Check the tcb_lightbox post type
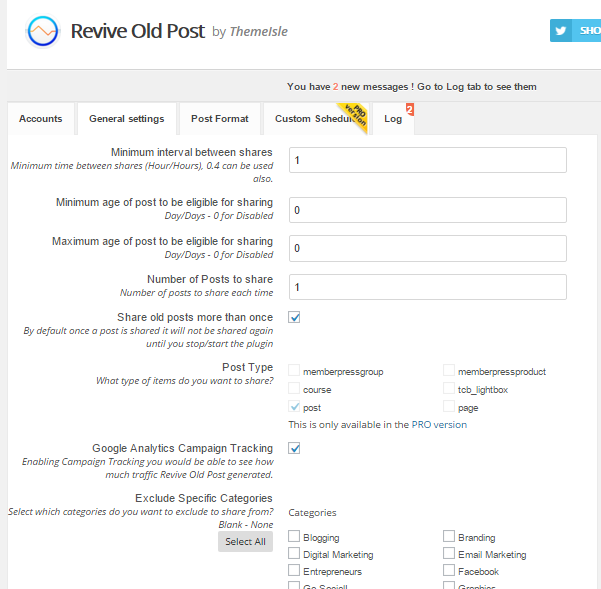 click(449, 388)
